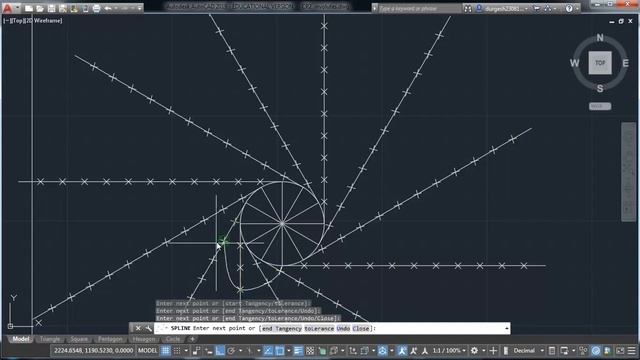Click the W direction on the ViewCube compass

pyautogui.click(x=574, y=63)
